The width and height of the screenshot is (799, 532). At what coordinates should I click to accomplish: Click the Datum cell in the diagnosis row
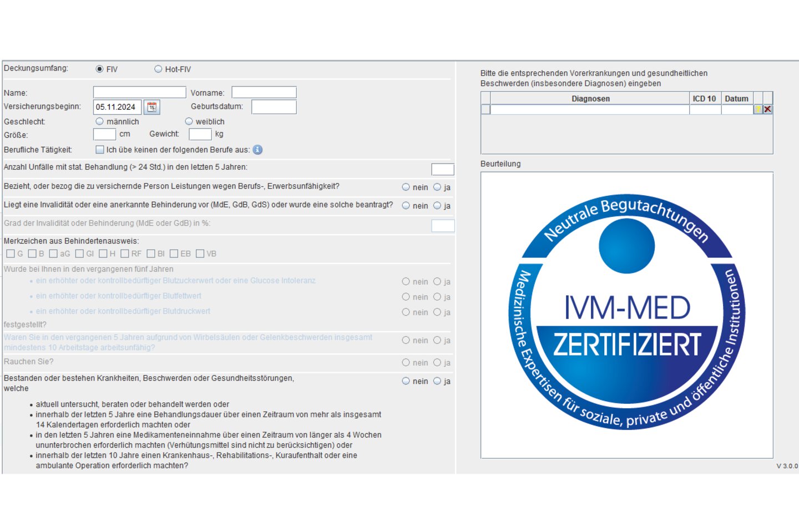click(x=737, y=109)
